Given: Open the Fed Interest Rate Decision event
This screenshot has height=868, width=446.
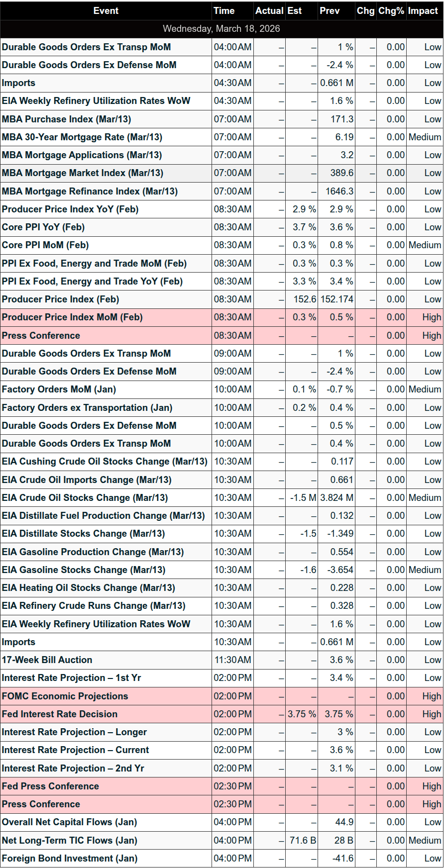Looking at the screenshot, I should pyautogui.click(x=60, y=714).
